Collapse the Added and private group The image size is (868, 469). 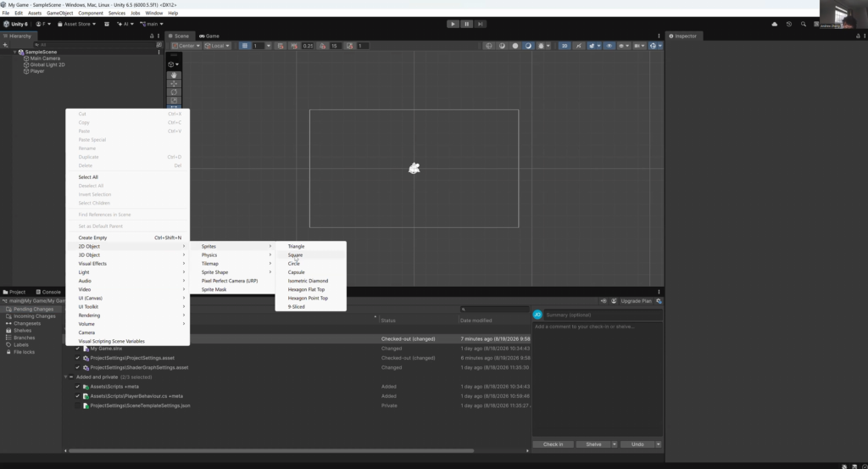(x=66, y=377)
